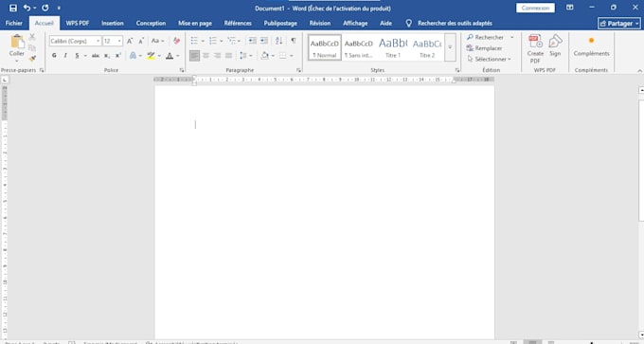Click the Sort A-Z icon
The image size is (644, 344).
pos(278,41)
